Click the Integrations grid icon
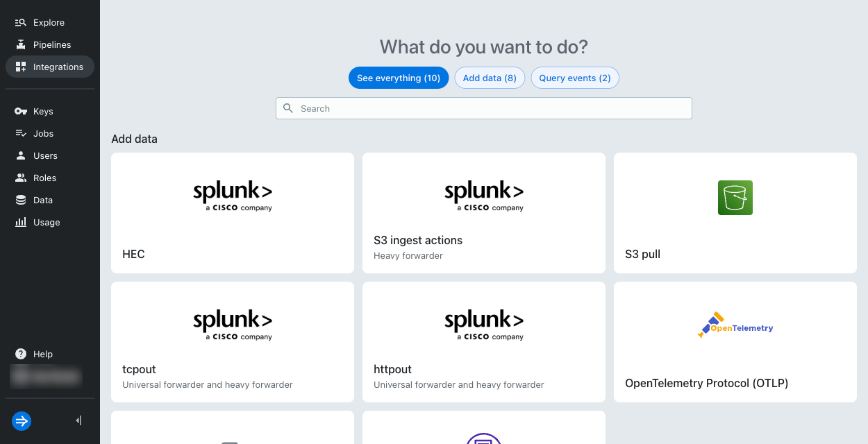The width and height of the screenshot is (868, 444). [21, 67]
